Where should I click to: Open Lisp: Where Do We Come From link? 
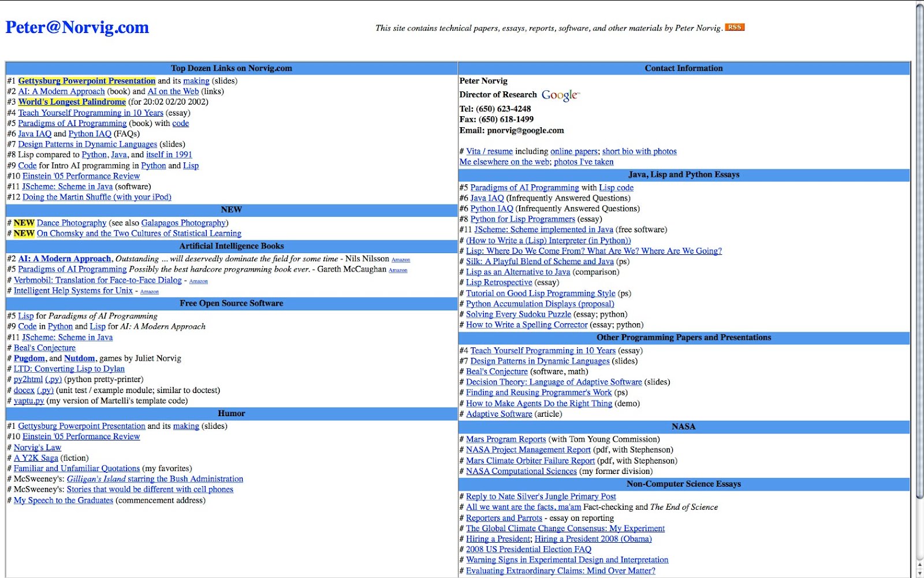tap(594, 251)
